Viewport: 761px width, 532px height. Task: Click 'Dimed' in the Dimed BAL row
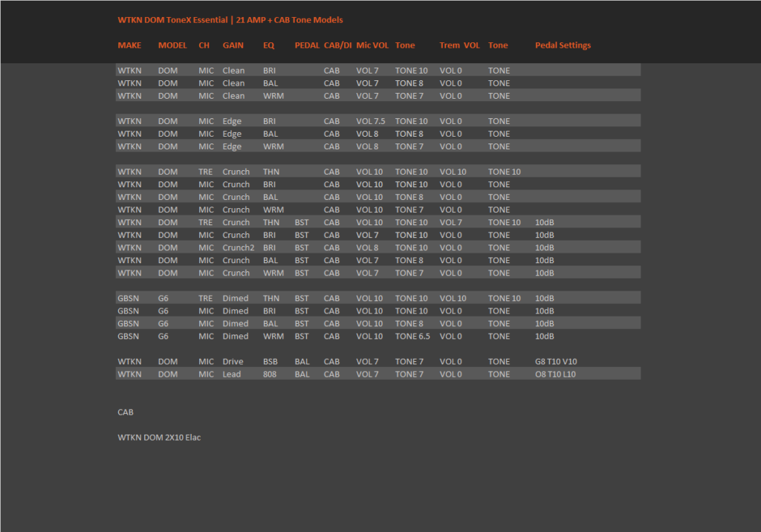(x=236, y=323)
